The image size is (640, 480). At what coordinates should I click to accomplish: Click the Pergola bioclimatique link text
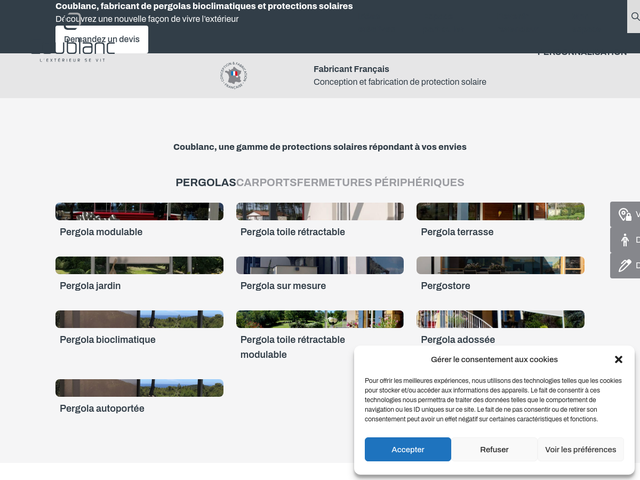point(108,340)
